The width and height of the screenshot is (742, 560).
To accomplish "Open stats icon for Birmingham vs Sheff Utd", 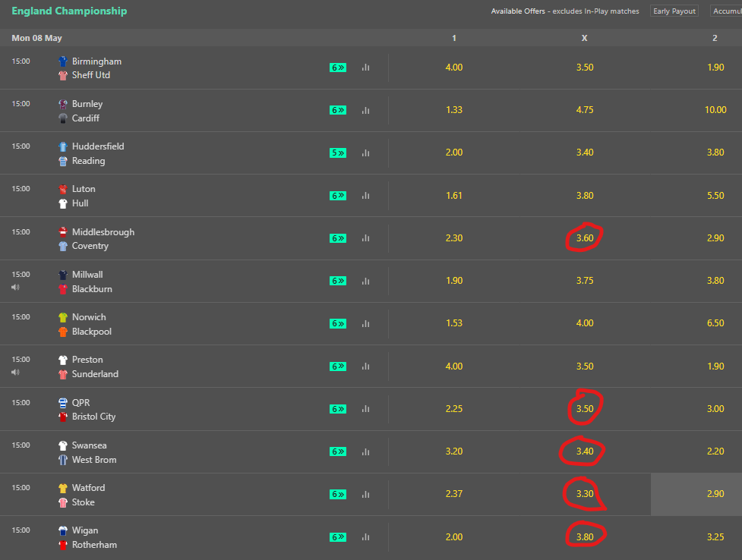I will pos(365,68).
